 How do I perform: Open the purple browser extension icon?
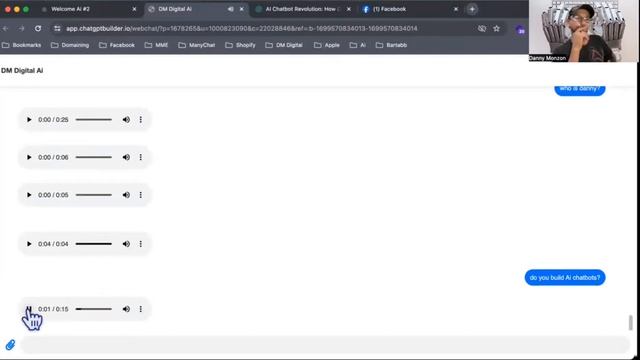[x=520, y=29]
